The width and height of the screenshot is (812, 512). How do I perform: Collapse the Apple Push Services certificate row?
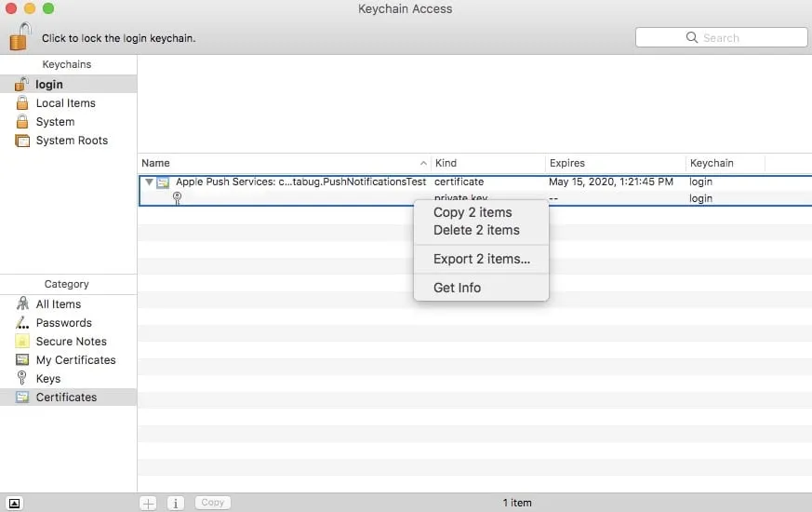(149, 182)
